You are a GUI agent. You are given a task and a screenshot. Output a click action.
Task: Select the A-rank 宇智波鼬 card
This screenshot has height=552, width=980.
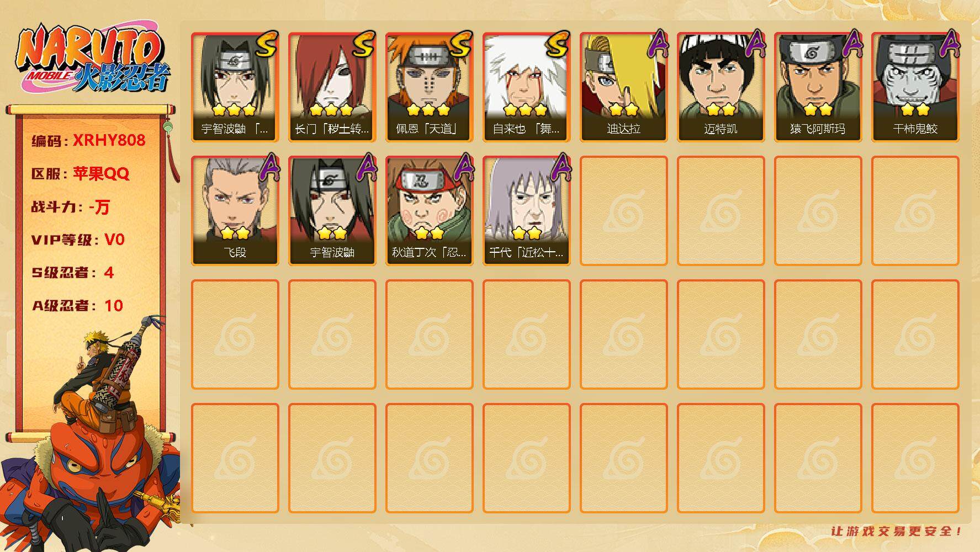point(332,211)
